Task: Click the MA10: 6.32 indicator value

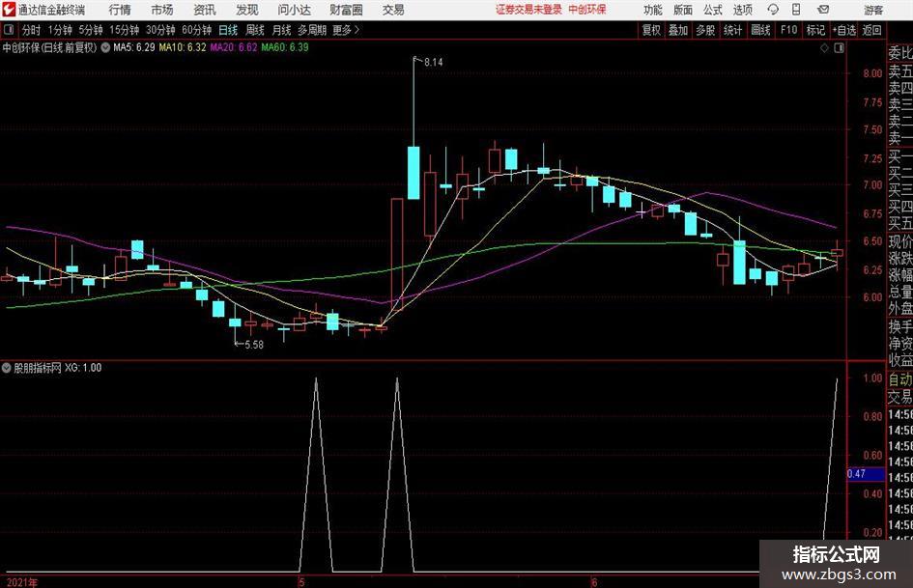Action: pyautogui.click(x=183, y=47)
